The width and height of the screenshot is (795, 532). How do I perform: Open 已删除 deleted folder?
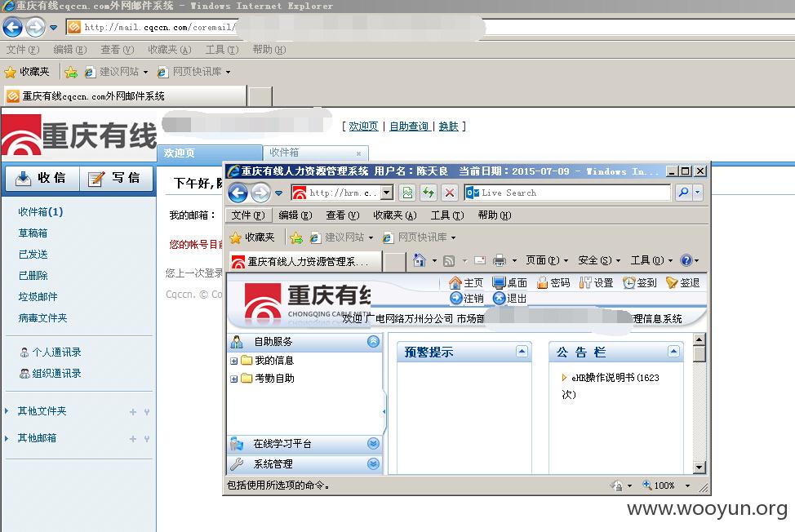33,276
